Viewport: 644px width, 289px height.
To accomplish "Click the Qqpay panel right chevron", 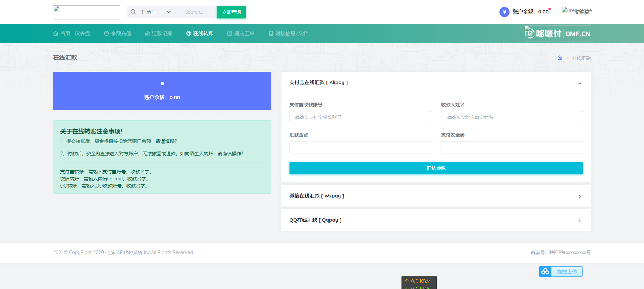I will [580, 221].
